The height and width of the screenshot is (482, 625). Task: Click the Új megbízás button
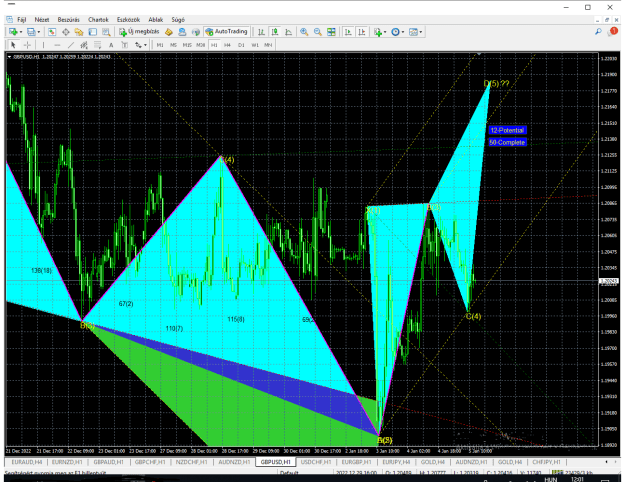point(140,32)
